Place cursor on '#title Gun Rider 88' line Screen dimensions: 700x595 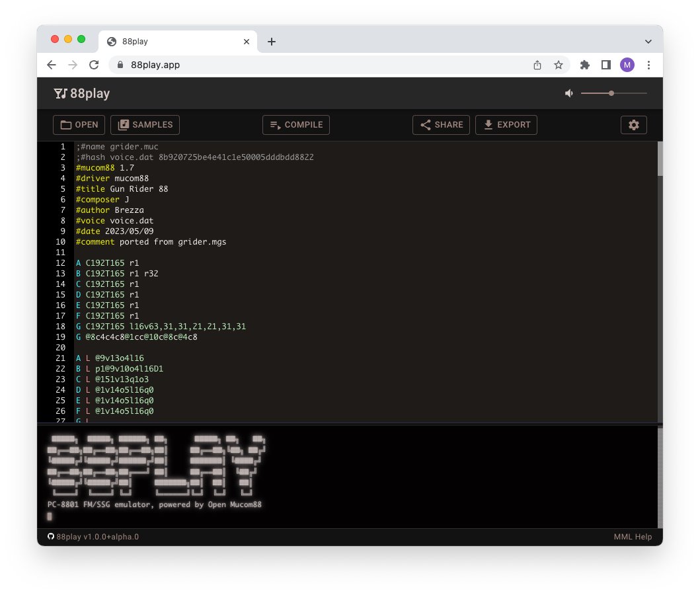[122, 189]
